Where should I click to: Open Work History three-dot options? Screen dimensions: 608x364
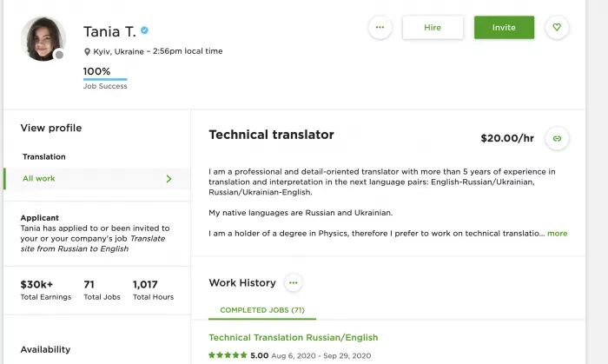coord(294,282)
